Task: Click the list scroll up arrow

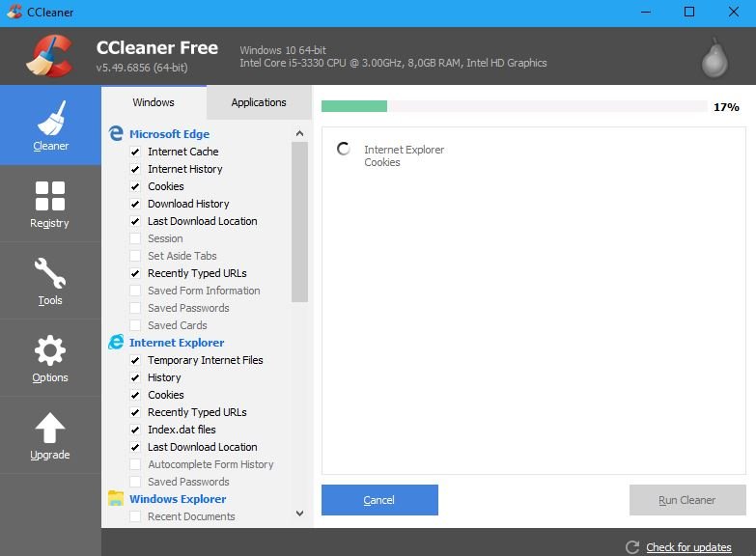Action: point(299,133)
